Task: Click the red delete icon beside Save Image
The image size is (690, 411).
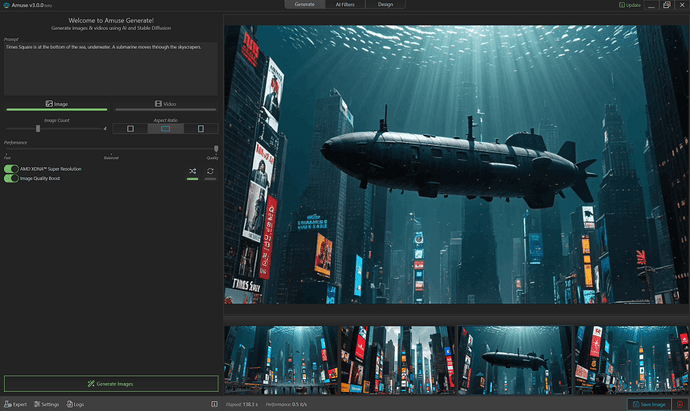Action: point(680,404)
